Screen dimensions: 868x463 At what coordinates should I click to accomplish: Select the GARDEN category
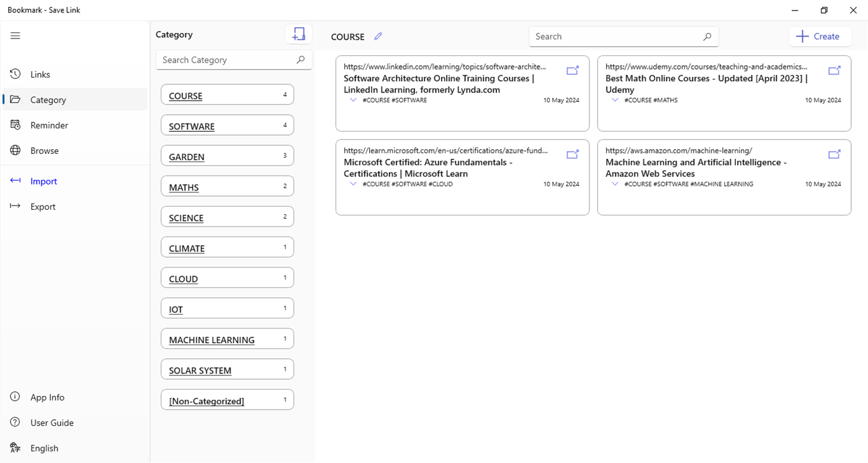(x=227, y=156)
